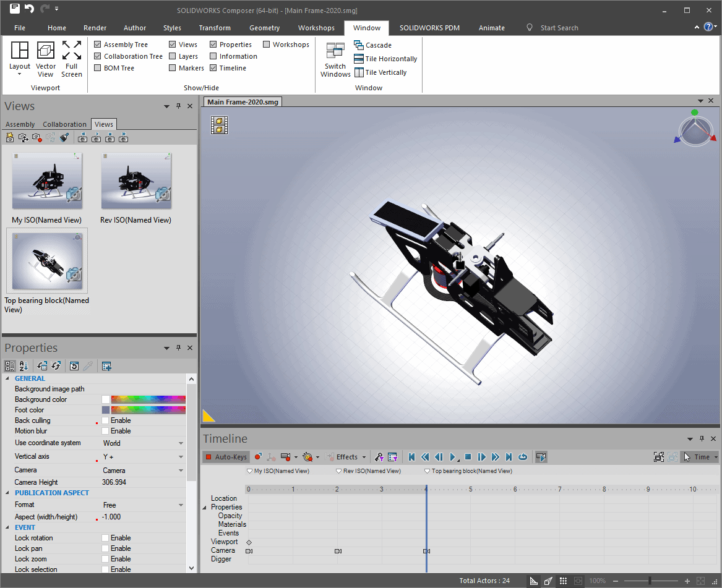The height and width of the screenshot is (588, 722).
Task: Pick a Background color from the spectrum
Action: tap(148, 399)
